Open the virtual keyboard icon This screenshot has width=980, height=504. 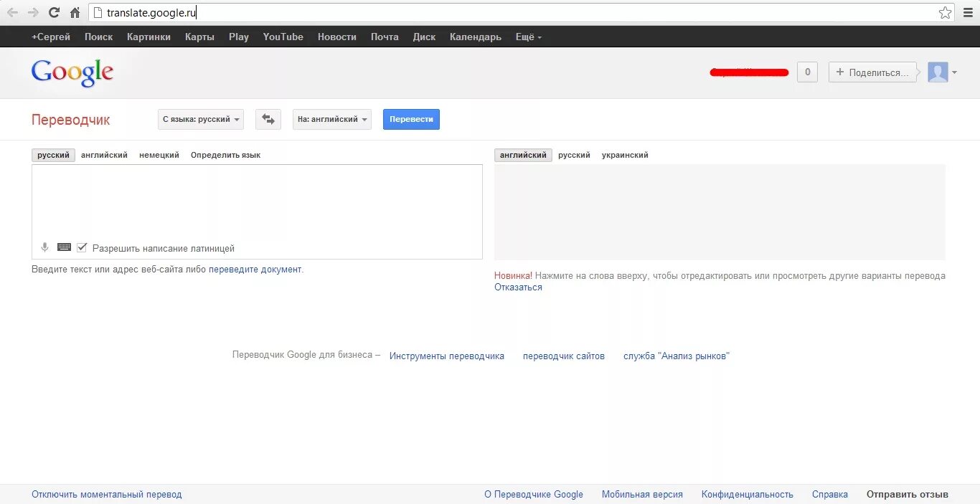(64, 247)
